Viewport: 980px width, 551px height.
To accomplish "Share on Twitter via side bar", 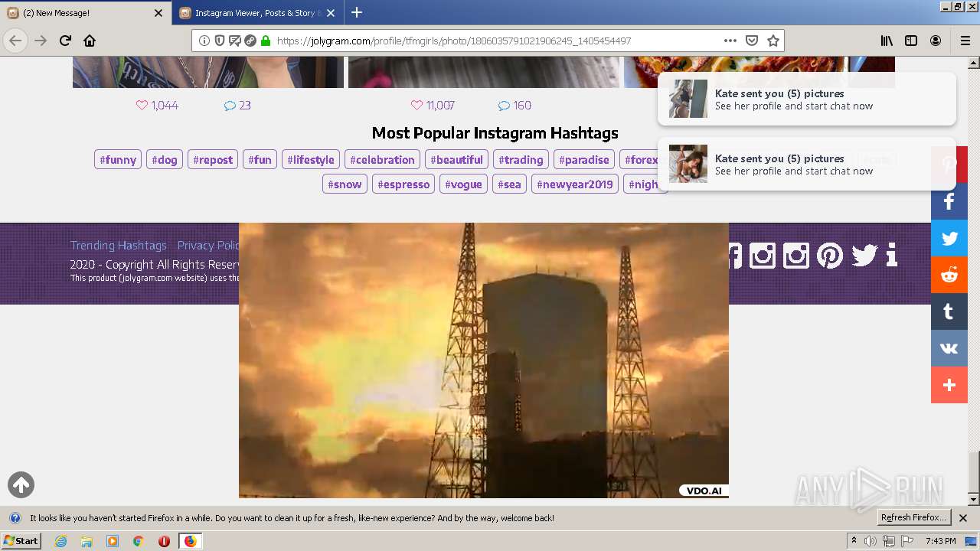I will coord(949,239).
